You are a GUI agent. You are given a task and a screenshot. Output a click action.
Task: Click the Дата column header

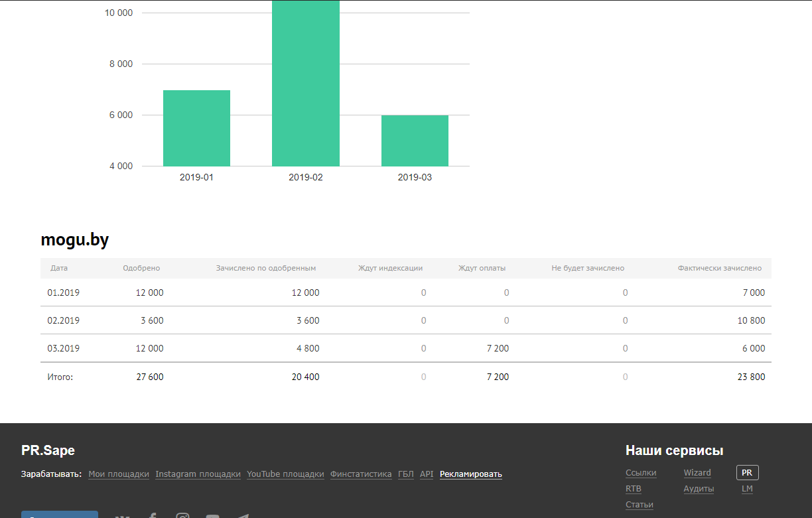click(59, 268)
